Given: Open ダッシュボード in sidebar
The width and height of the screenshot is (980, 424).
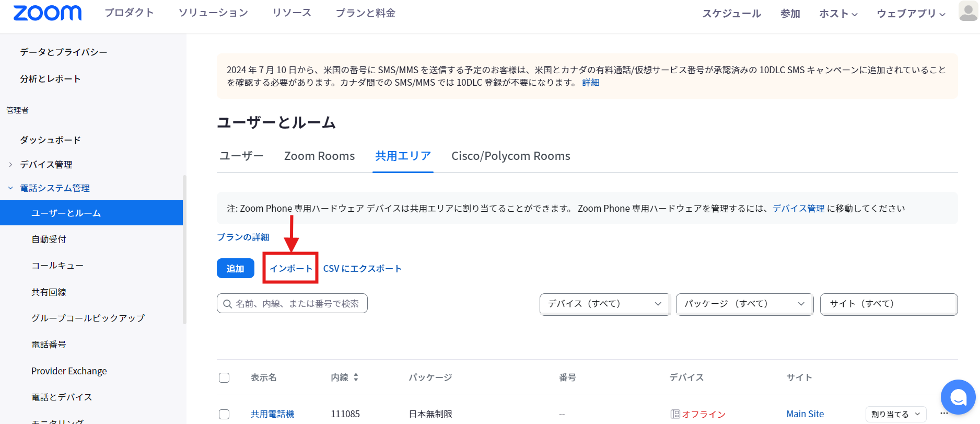Looking at the screenshot, I should (50, 140).
